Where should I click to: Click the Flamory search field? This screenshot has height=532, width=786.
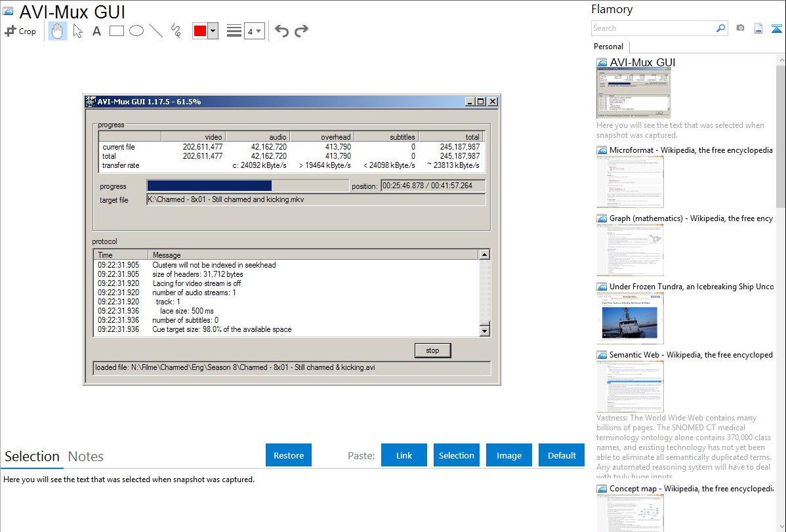653,28
